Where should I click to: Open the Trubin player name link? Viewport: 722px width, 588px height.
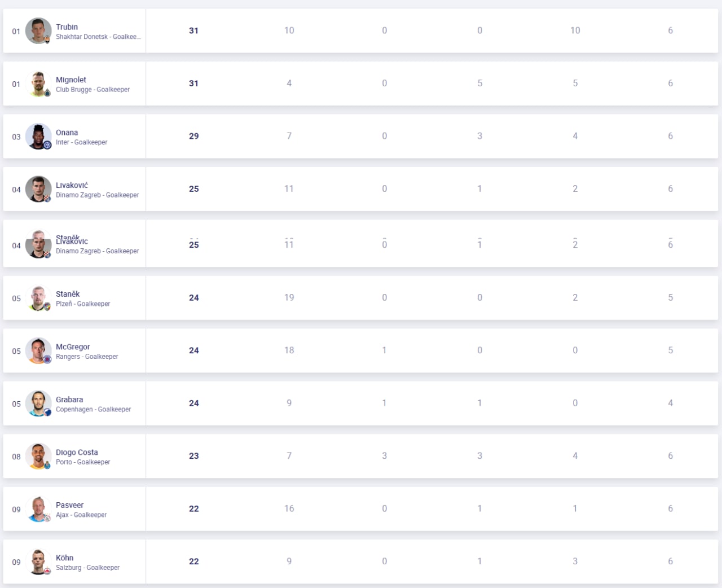coord(67,27)
